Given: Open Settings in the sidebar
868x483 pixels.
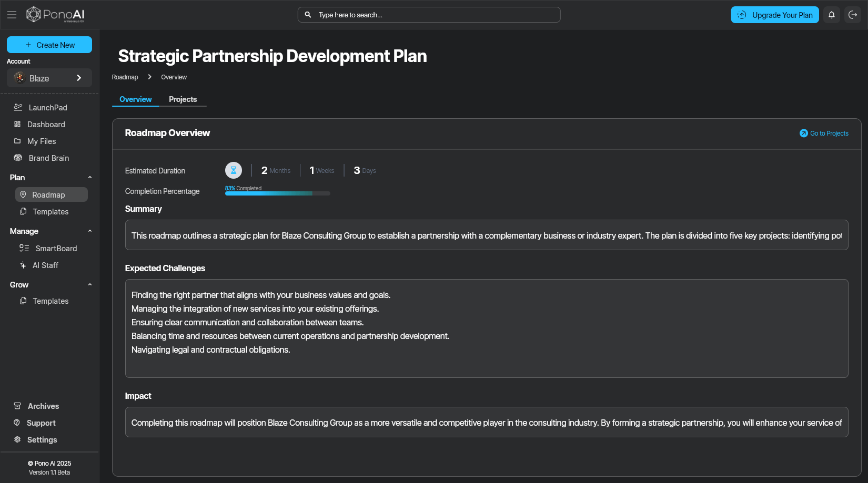Looking at the screenshot, I should [x=42, y=440].
